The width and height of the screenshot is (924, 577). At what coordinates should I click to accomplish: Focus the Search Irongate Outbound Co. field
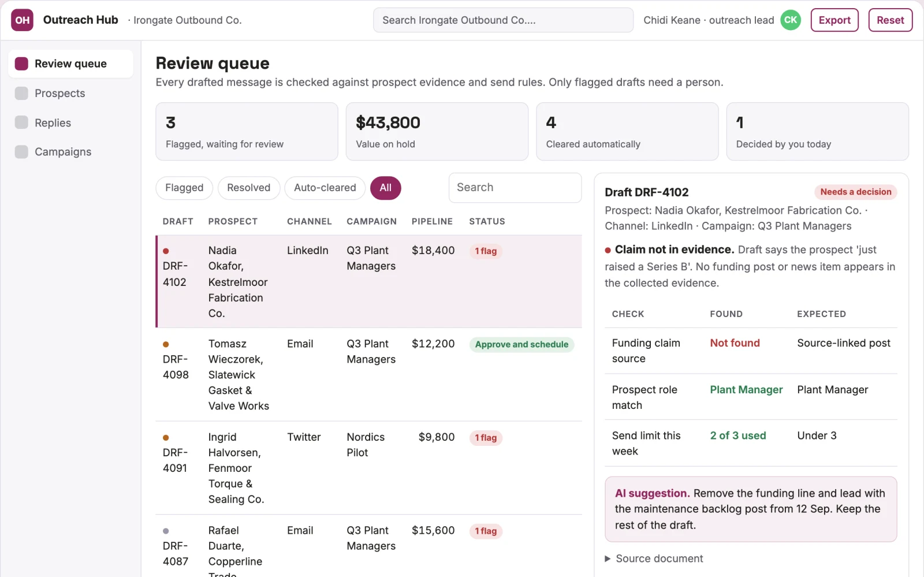(x=503, y=20)
